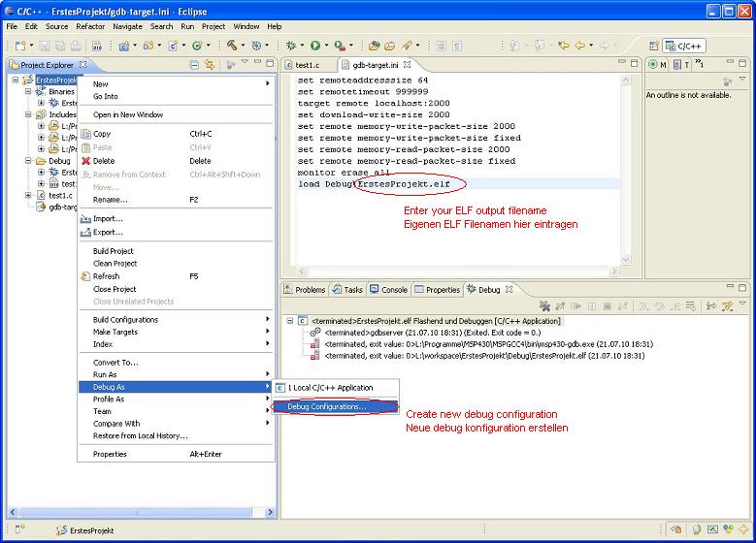Close the Debug view tab
The width and height of the screenshot is (756, 543).
(x=509, y=289)
